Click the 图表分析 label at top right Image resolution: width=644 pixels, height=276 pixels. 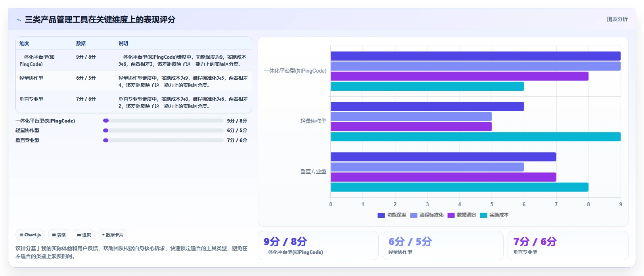[x=617, y=19]
